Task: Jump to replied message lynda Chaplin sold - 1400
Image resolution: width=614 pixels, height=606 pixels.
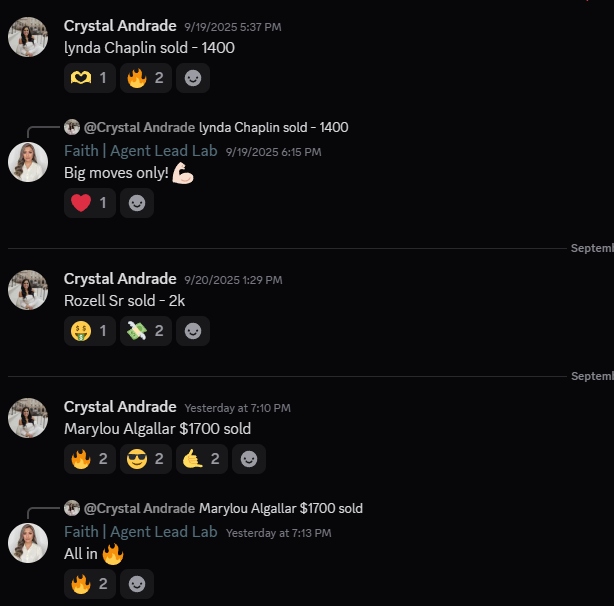Action: click(x=273, y=127)
